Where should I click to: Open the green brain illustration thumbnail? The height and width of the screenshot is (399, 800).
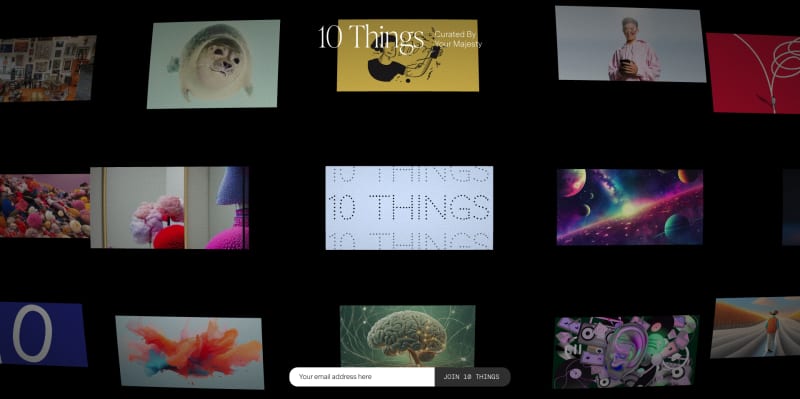click(408, 336)
